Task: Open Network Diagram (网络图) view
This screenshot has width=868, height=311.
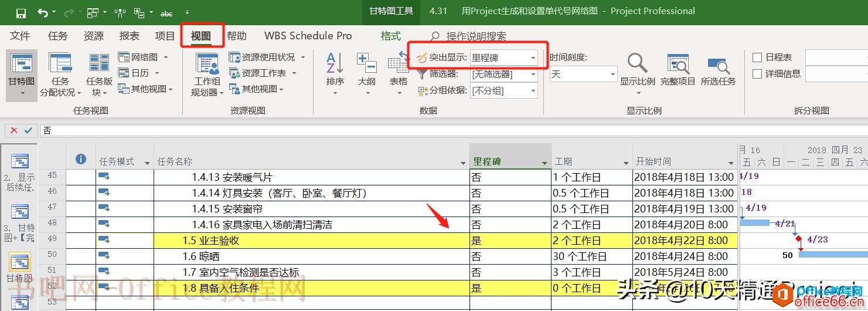Action: pos(143,57)
